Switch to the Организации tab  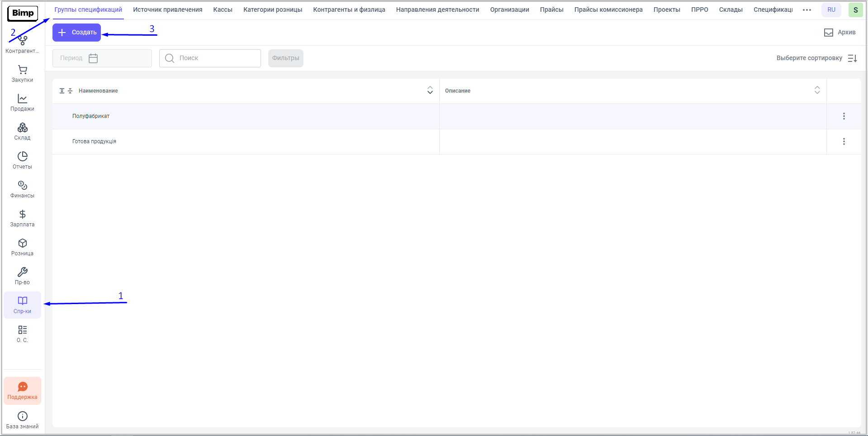(509, 9)
